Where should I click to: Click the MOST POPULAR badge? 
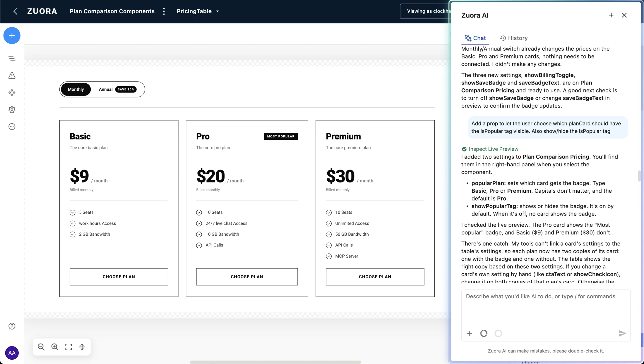pos(281,137)
